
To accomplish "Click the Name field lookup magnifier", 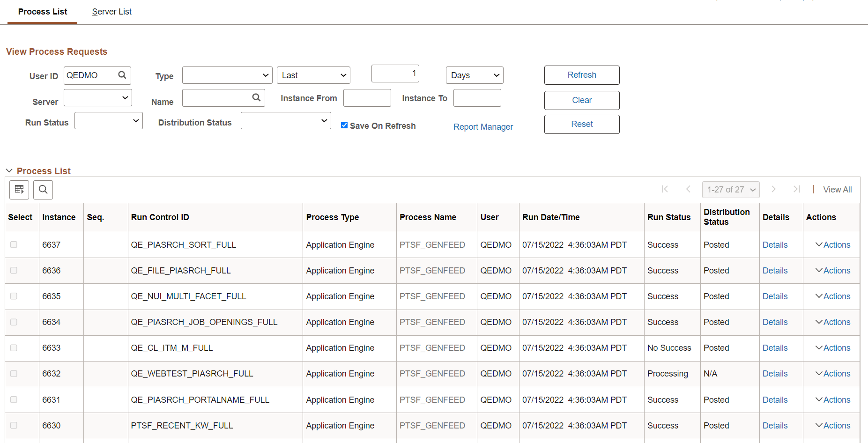I will click(x=256, y=97).
